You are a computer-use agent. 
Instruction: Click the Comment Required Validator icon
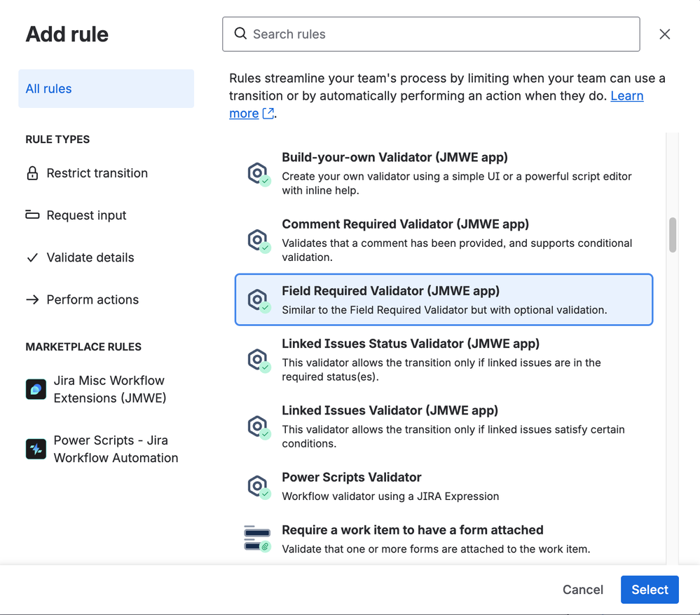[259, 241]
